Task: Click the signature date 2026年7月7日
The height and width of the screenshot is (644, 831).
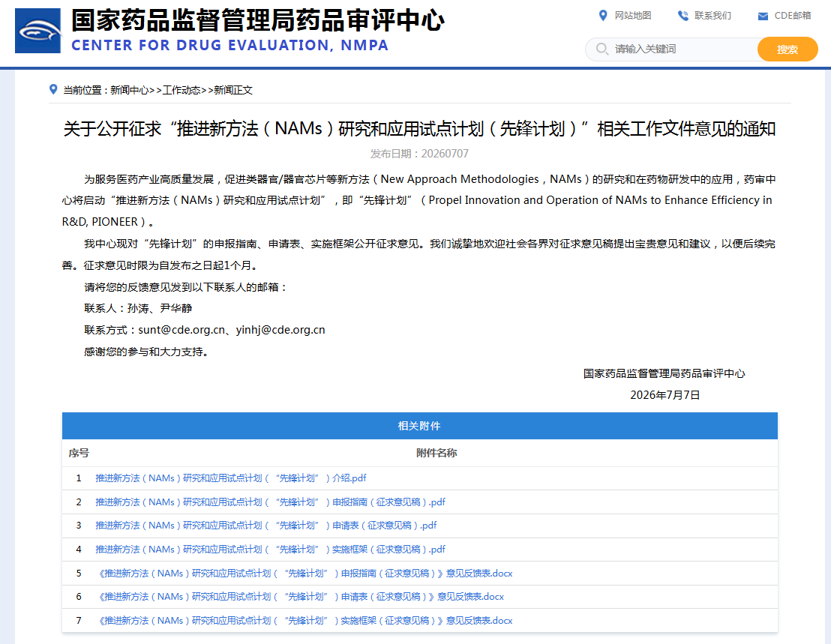Action: coord(664,395)
